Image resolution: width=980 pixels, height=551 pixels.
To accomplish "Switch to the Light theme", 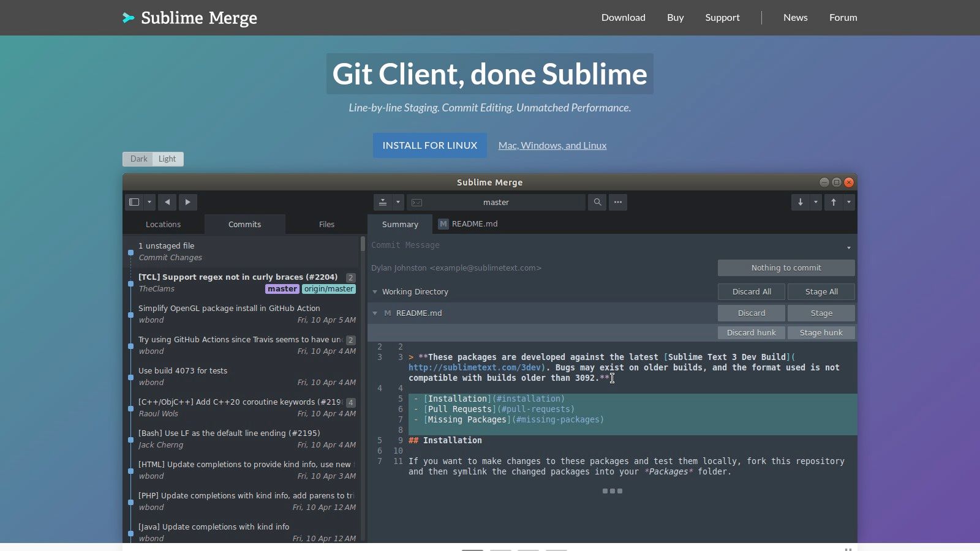I will (167, 159).
